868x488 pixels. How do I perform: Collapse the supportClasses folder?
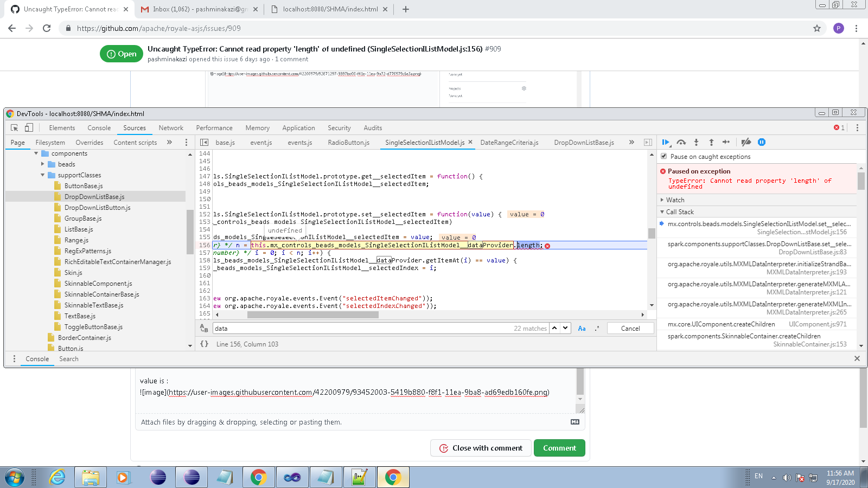point(43,175)
